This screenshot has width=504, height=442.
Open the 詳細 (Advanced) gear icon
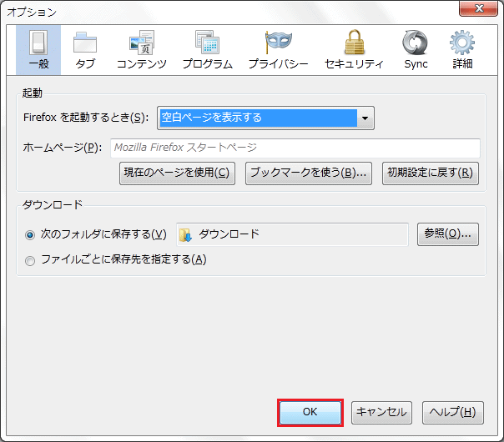tap(461, 42)
